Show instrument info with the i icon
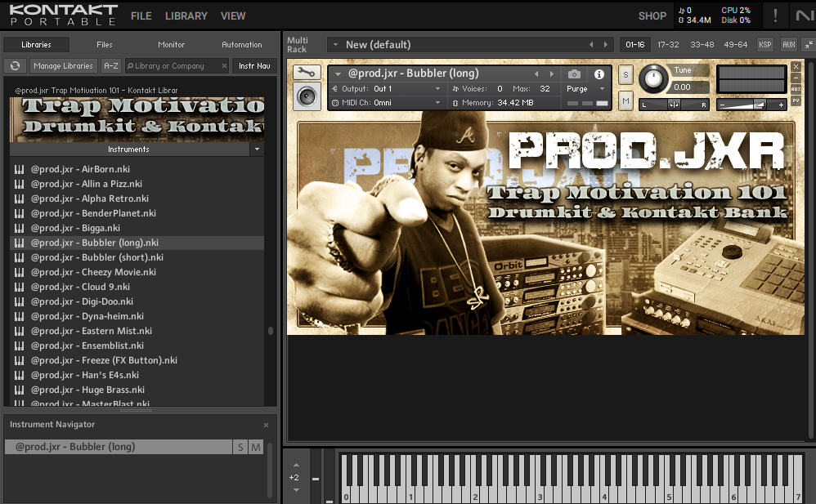This screenshot has height=504, width=816. point(599,74)
